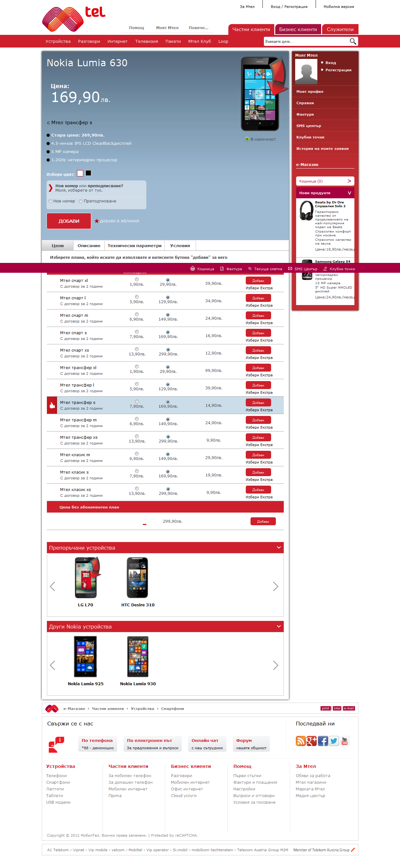Select 1,90лв. radio for Мтел смарт xl
The width and height of the screenshot is (400, 868).
pyautogui.click(x=137, y=280)
